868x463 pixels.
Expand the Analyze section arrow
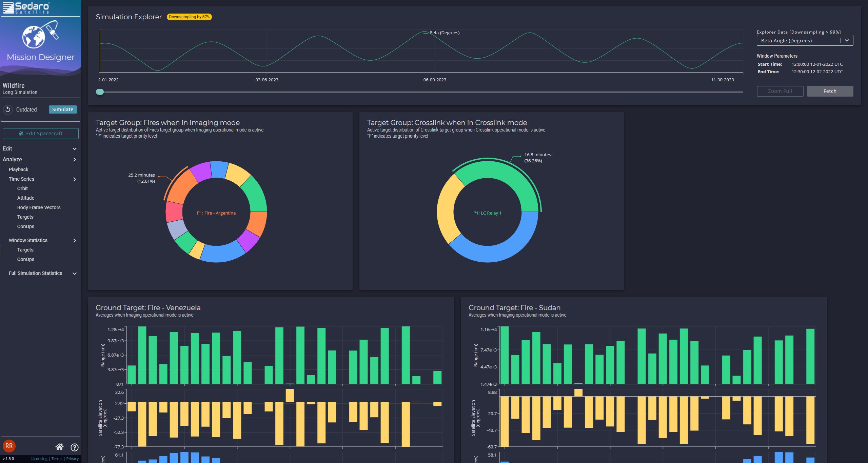coord(75,160)
